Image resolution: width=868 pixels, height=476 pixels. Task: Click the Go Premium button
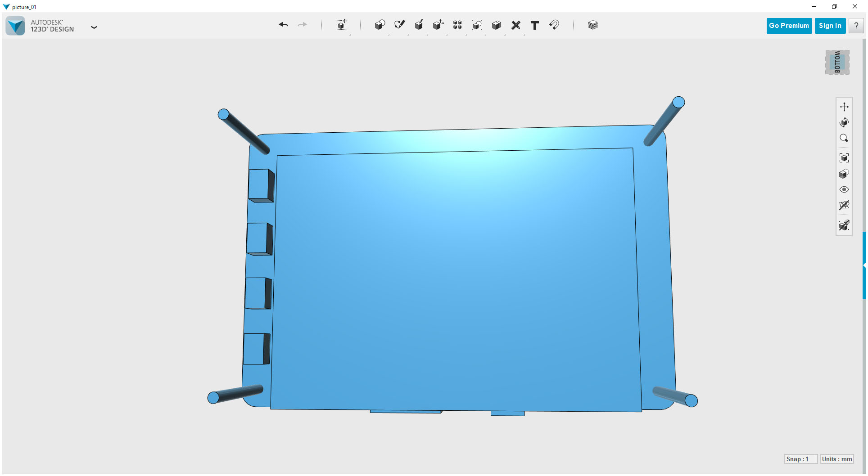pyautogui.click(x=789, y=25)
